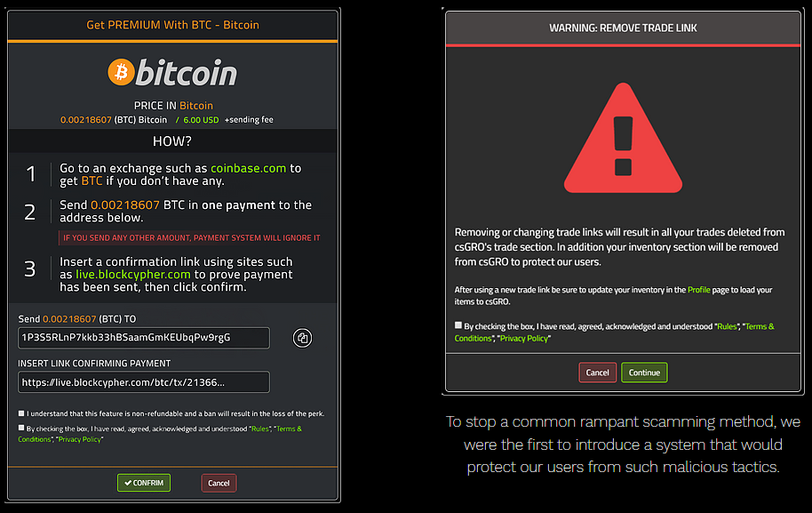This screenshot has height=513, width=812.
Task: Check the agreement box in the trade link warning
Action: (x=458, y=325)
